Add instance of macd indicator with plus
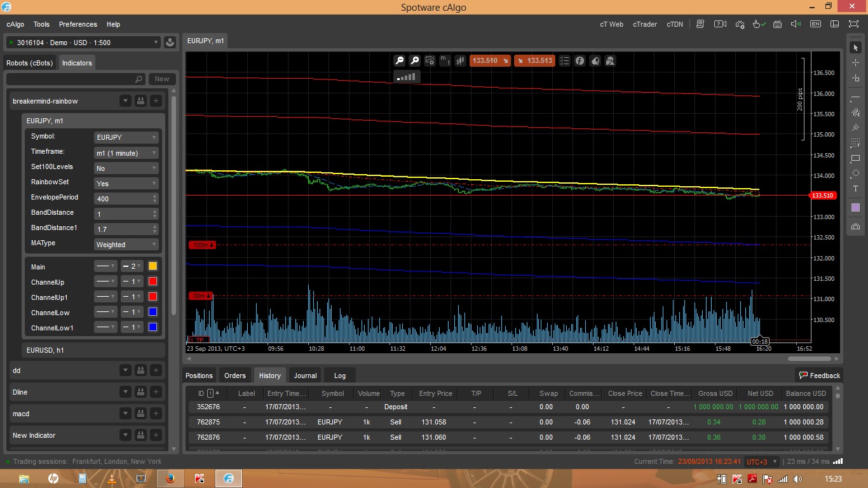This screenshot has height=488, width=868. 156,414
